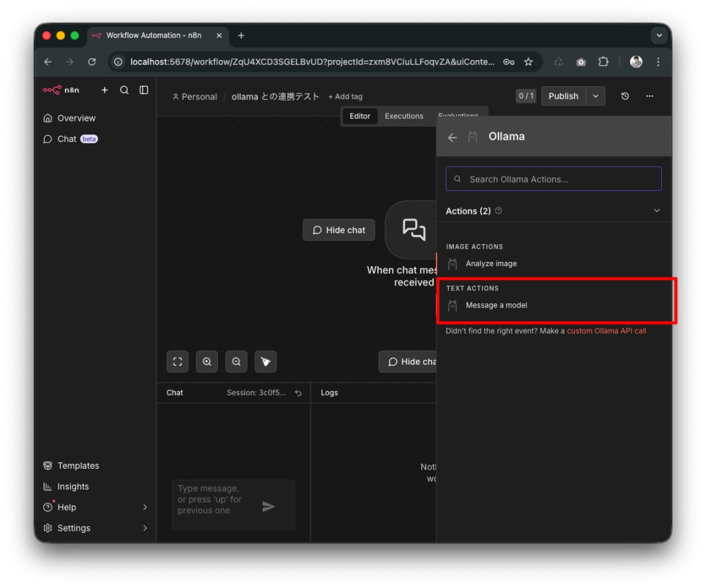
Task: Hide the chat panel button
Action: tap(339, 230)
